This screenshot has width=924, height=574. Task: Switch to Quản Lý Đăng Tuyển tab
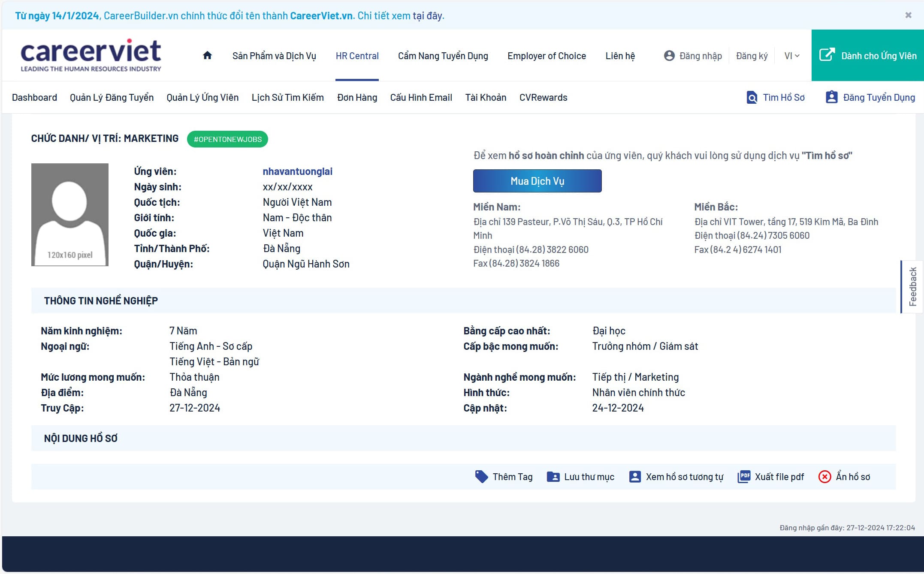pyautogui.click(x=112, y=97)
